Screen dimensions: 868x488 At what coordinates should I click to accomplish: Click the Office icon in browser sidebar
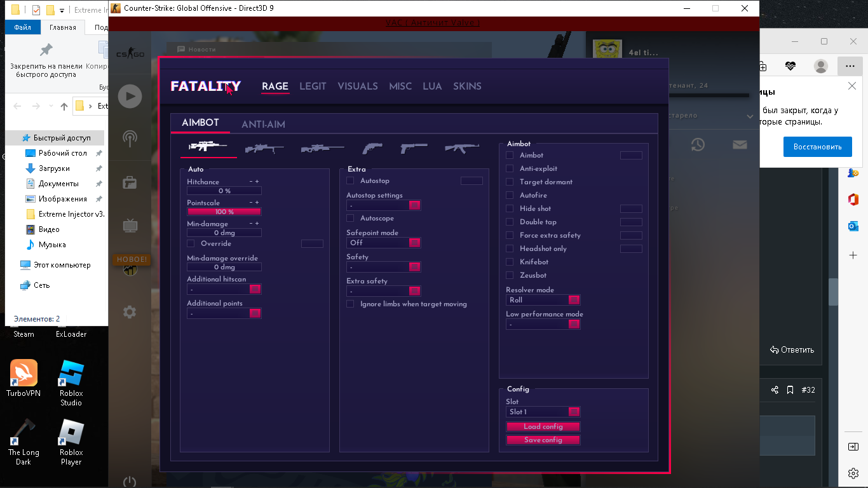pyautogui.click(x=853, y=200)
